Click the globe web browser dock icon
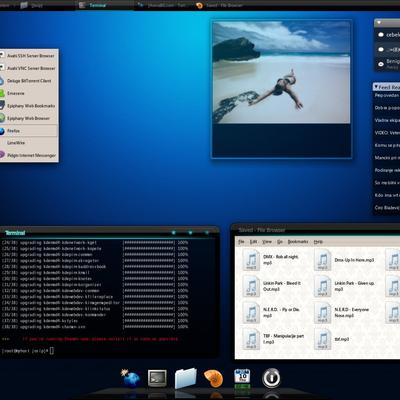The image size is (400, 400). click(130, 378)
